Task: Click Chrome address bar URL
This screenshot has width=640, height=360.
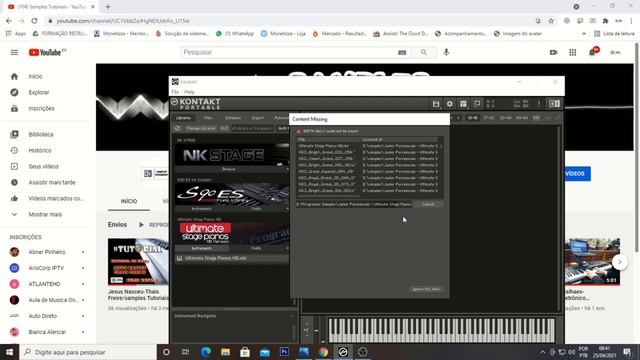Action: (x=123, y=21)
